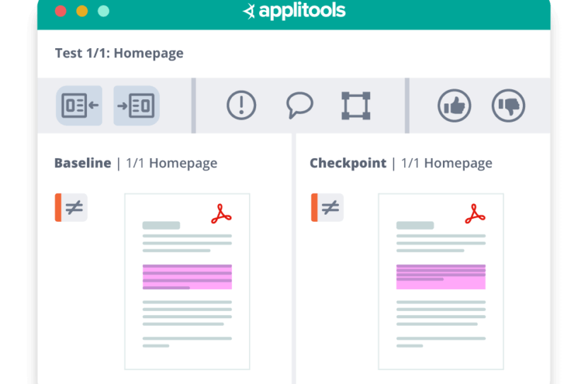Select the pink highlighted difference in Baseline
Viewport: 588px width, 384px height.
point(187,276)
